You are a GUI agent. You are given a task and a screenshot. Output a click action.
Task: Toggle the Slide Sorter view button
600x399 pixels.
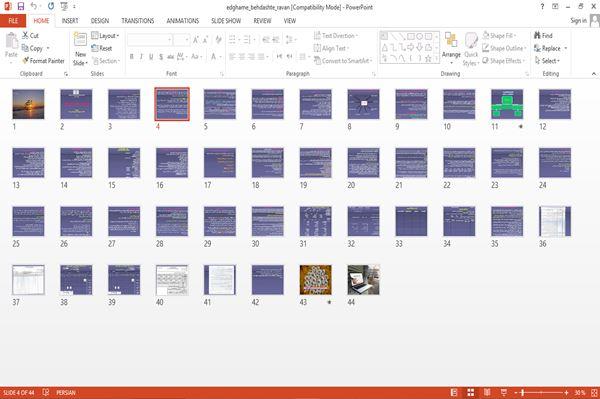[471, 392]
